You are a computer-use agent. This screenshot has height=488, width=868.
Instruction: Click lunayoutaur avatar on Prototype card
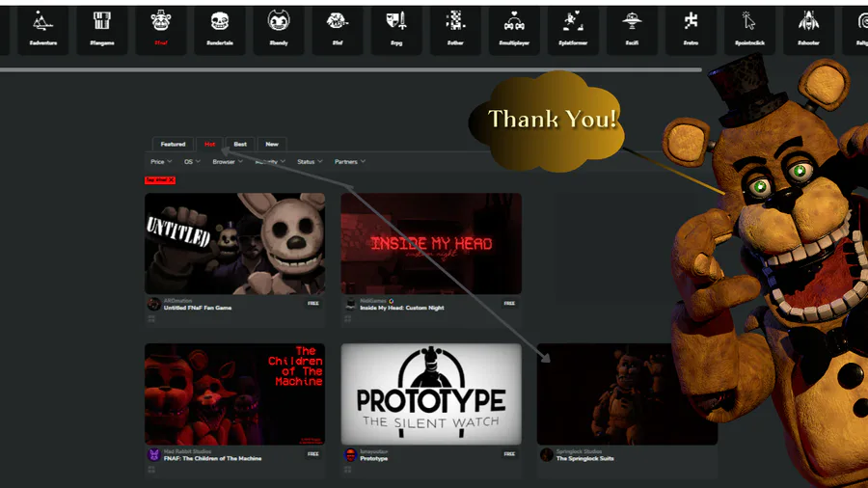[350, 455]
